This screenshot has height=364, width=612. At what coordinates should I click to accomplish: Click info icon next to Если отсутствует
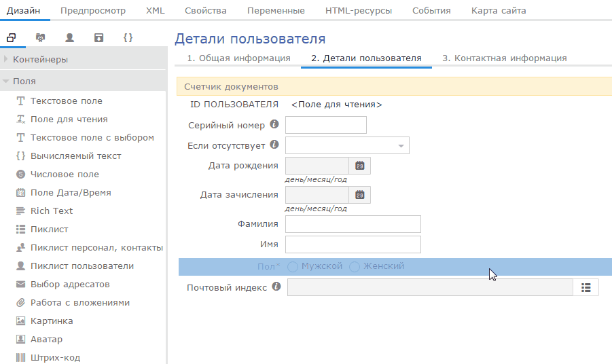tap(274, 145)
